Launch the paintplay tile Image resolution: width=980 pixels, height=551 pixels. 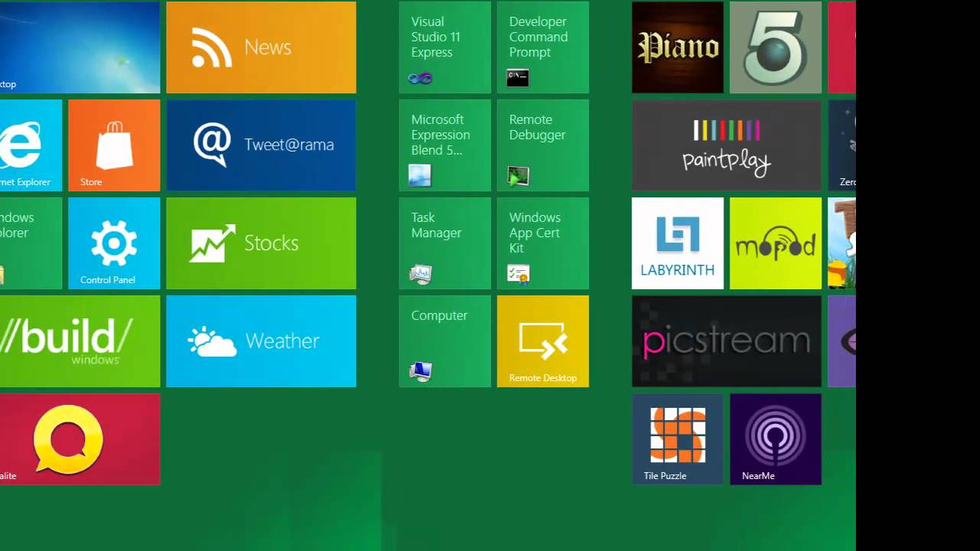[727, 145]
